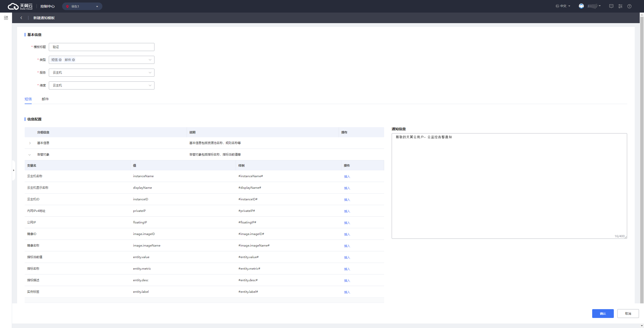Image resolution: width=644 pixels, height=328 pixels.
Task: Click the image.imageName value cell
Action: coord(147,246)
